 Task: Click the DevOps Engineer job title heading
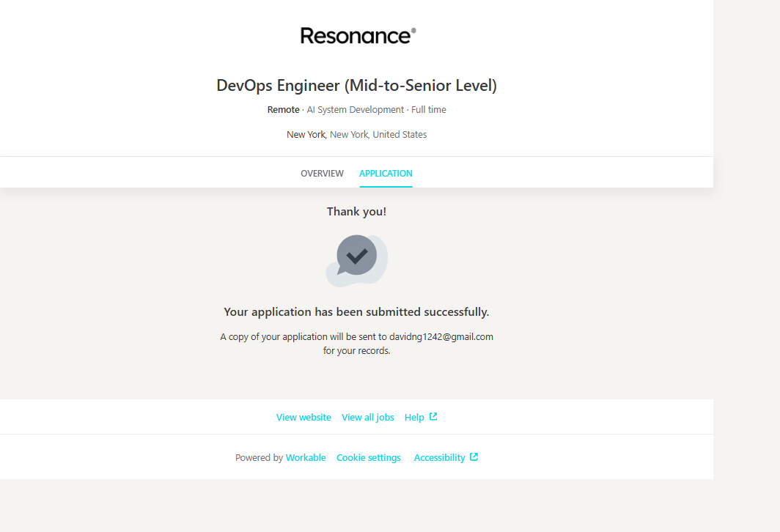(356, 86)
